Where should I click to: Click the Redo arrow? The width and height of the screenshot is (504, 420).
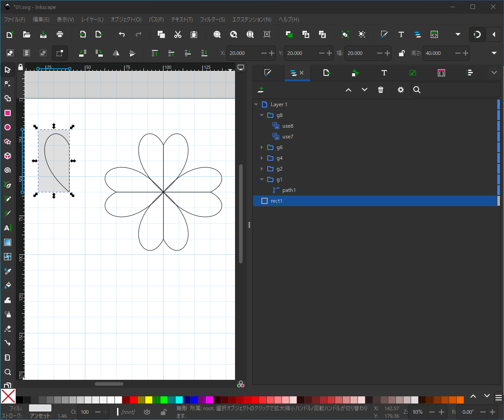click(x=139, y=34)
